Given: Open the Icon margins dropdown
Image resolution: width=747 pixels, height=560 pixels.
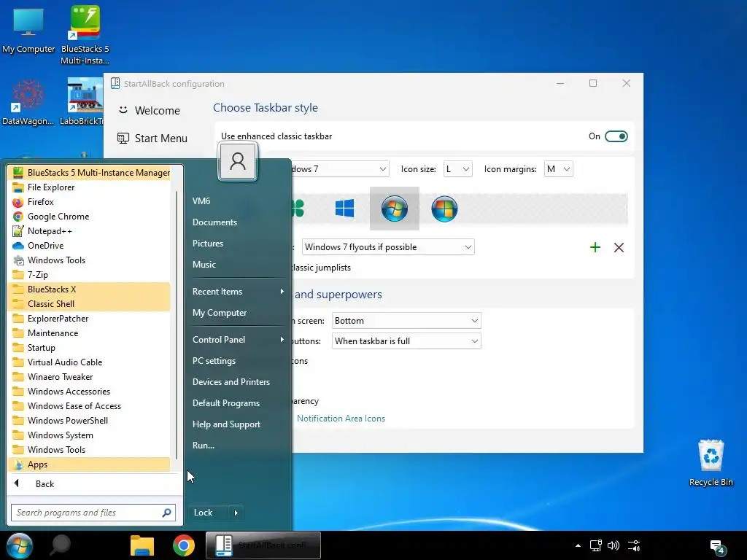Looking at the screenshot, I should tap(558, 169).
